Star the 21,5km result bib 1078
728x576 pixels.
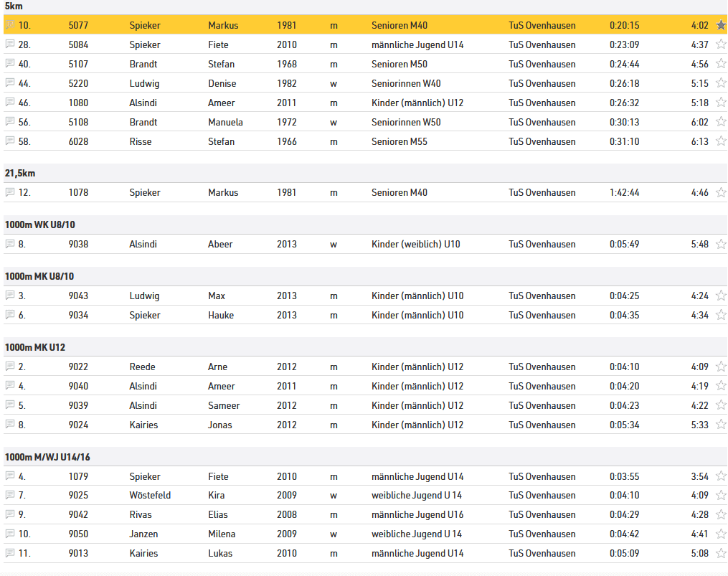[x=721, y=192]
